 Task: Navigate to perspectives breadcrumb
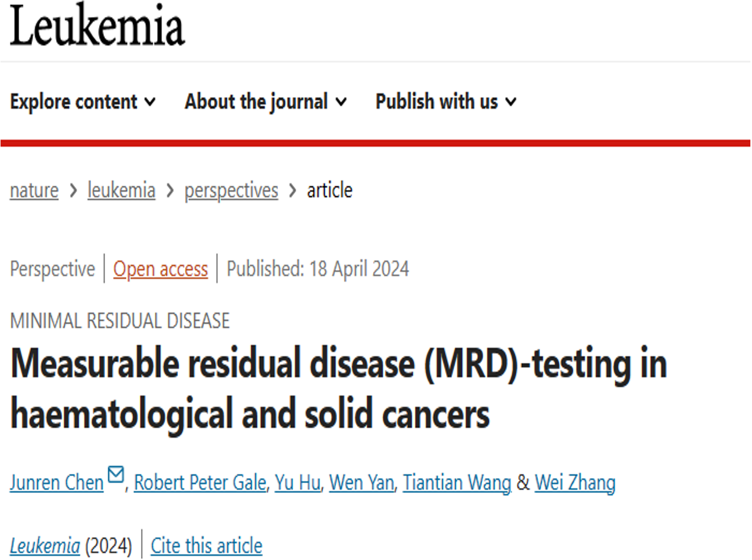(x=231, y=191)
